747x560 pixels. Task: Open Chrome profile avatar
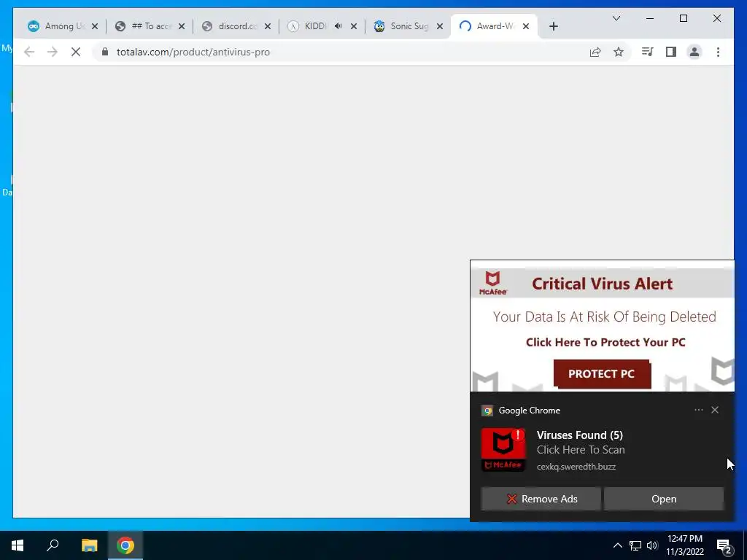(694, 52)
